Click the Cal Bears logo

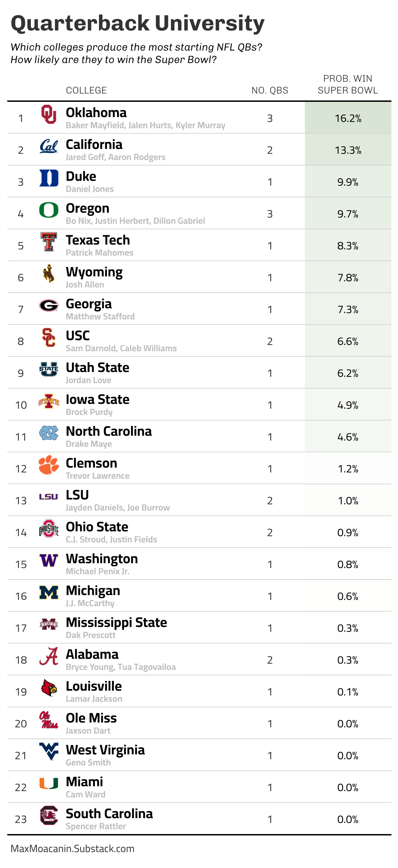(48, 147)
